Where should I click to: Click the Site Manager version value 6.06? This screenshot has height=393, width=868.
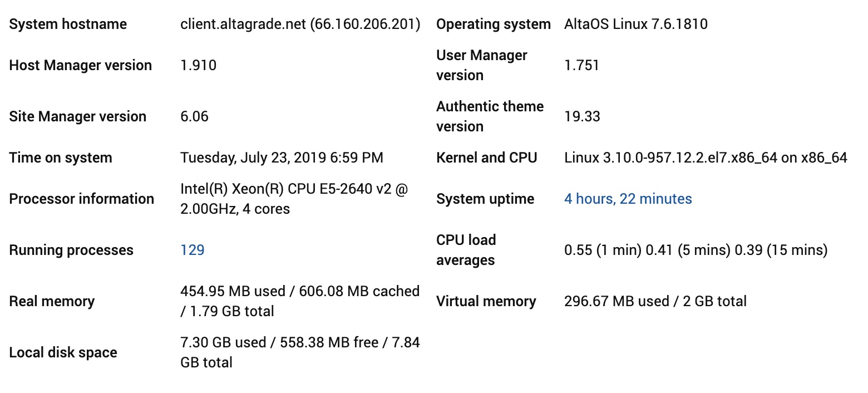coord(195,116)
